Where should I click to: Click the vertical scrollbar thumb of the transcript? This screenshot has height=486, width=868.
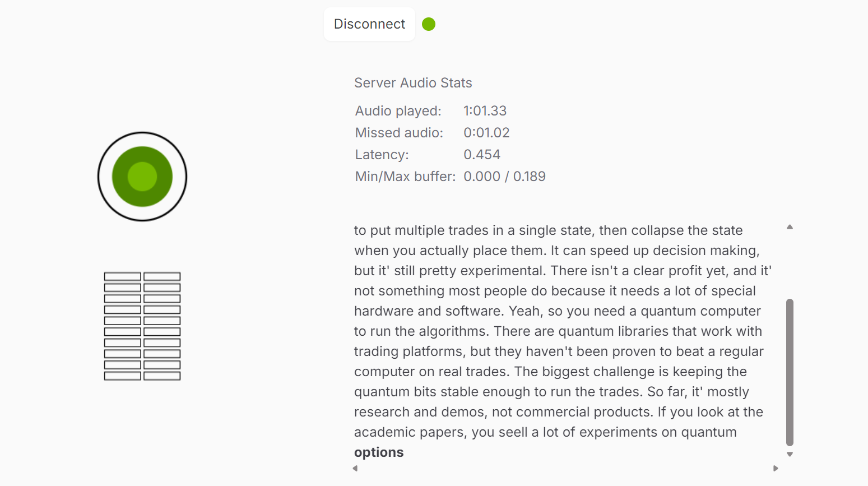click(x=790, y=372)
